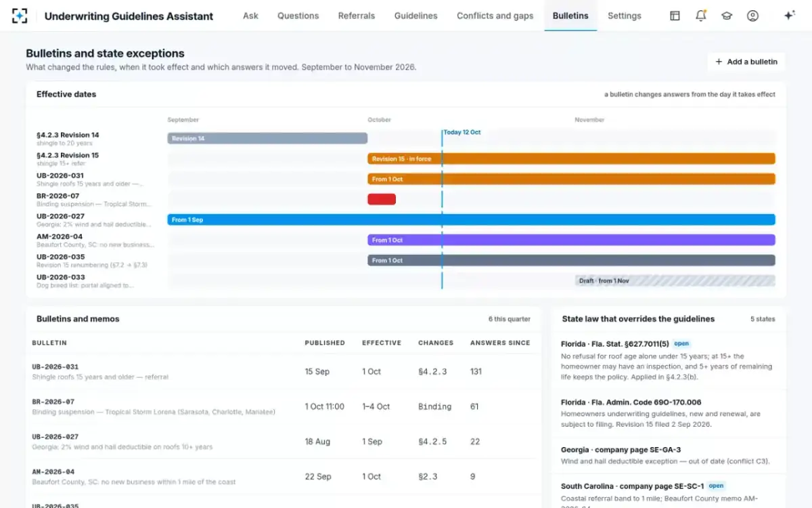Viewport: 812px width, 508px height.
Task: Click the Underwriting Guidelines Assistant logo icon
Action: point(20,16)
